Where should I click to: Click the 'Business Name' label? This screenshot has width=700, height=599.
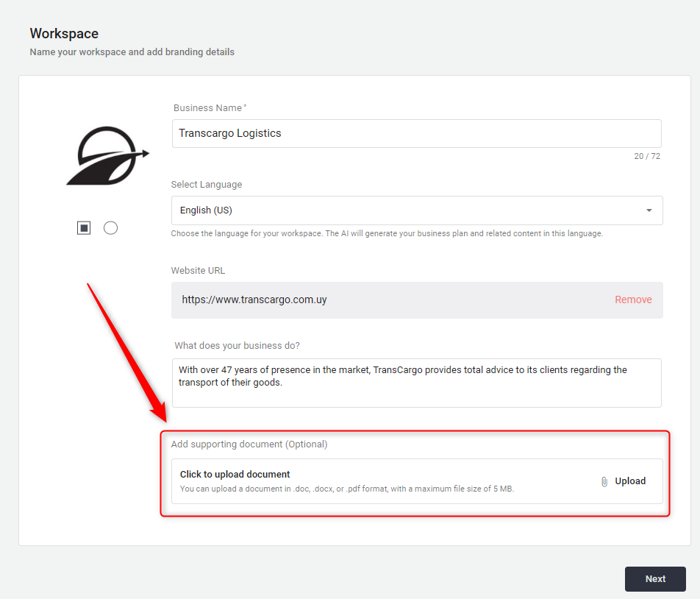tap(210, 108)
